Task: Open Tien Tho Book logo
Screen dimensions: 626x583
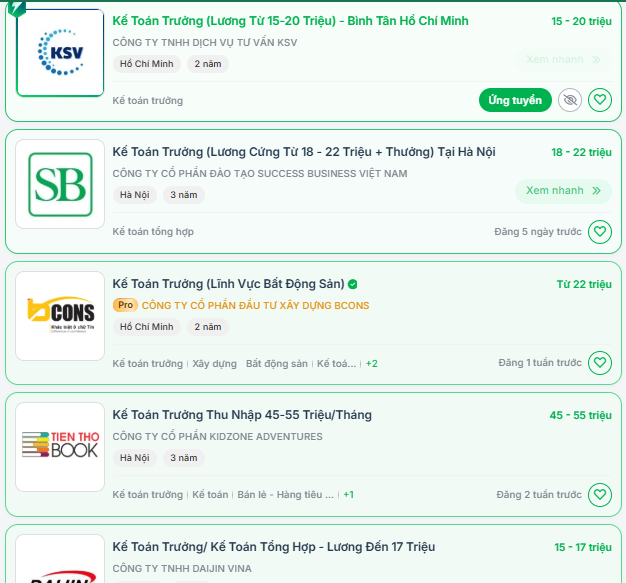Action: click(60, 447)
